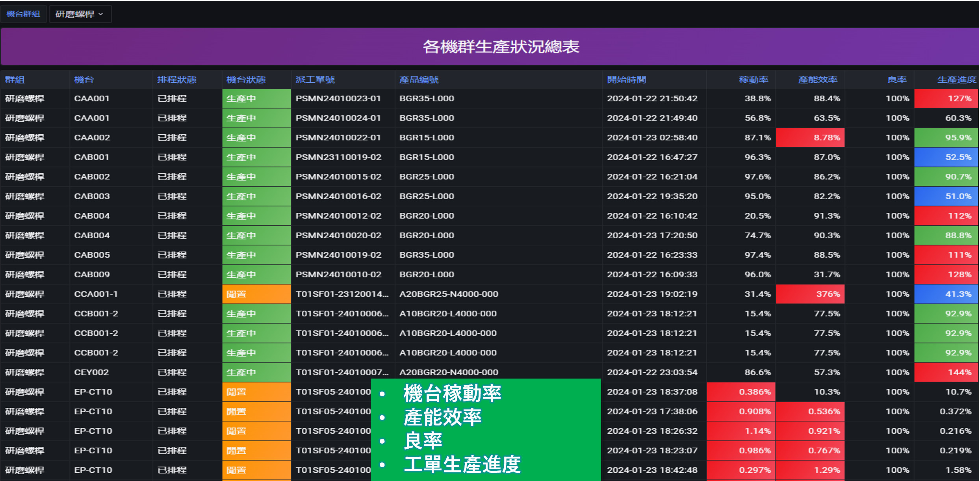Select red 127% progress cell for CAA001
The height and width of the screenshot is (481, 980).
[946, 98]
